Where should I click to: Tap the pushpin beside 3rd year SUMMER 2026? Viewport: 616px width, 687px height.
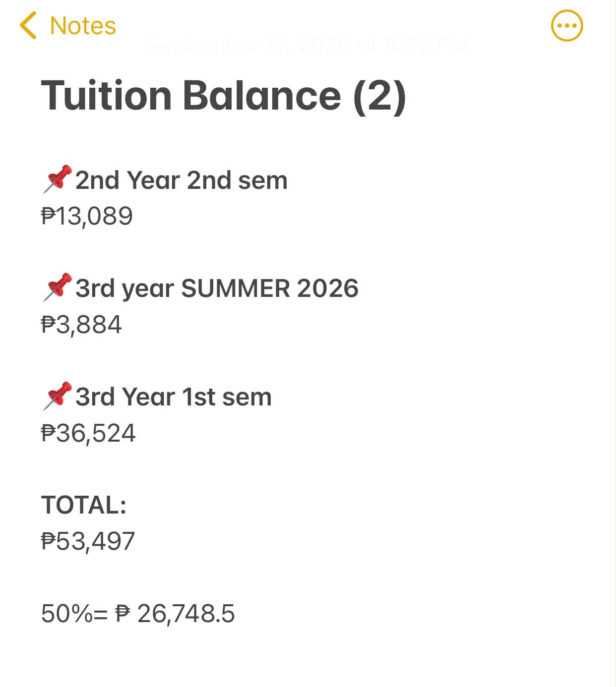point(57,287)
